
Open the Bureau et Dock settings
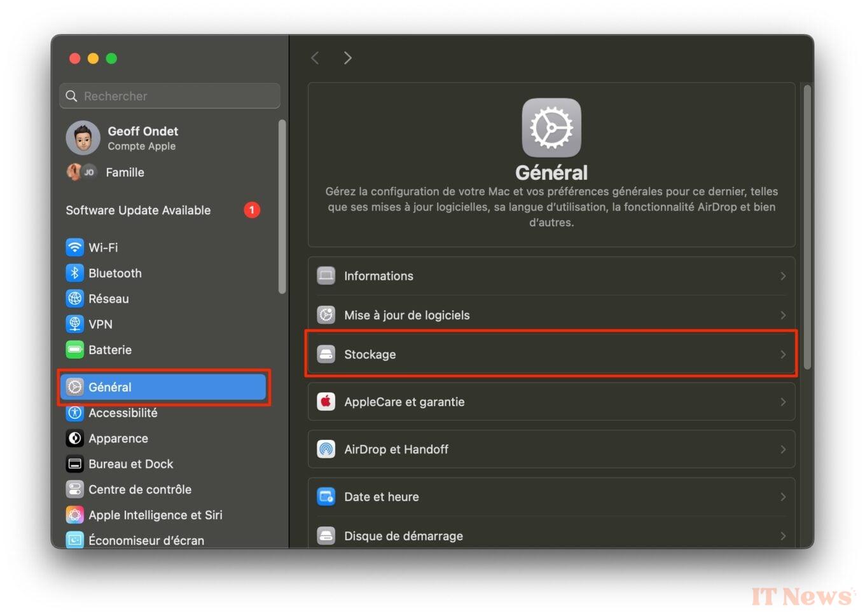coord(131,464)
